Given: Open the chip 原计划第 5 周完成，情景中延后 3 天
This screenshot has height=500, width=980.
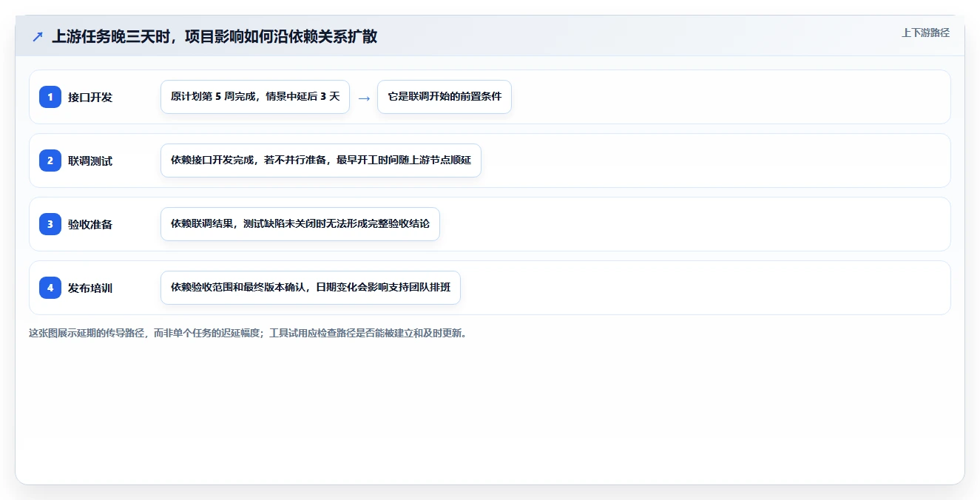Looking at the screenshot, I should coord(255,97).
